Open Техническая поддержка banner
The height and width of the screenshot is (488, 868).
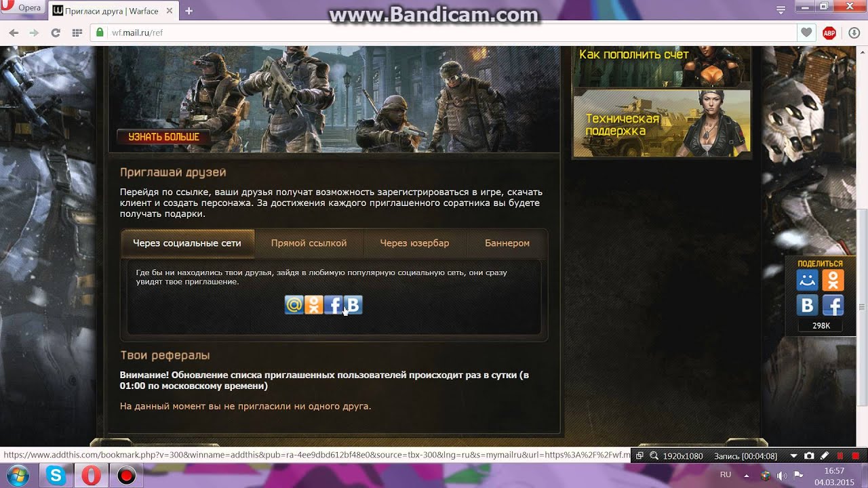(x=662, y=124)
